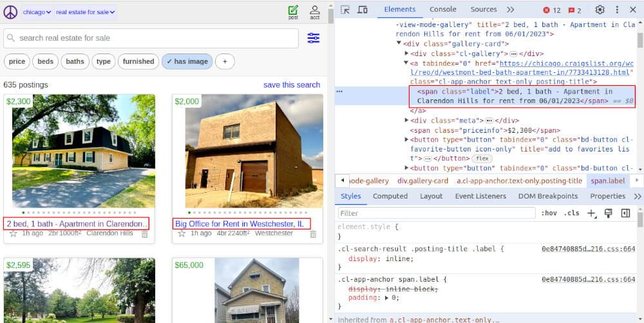Expand the meta div node
This screenshot has width=644, height=323.
click(406, 121)
